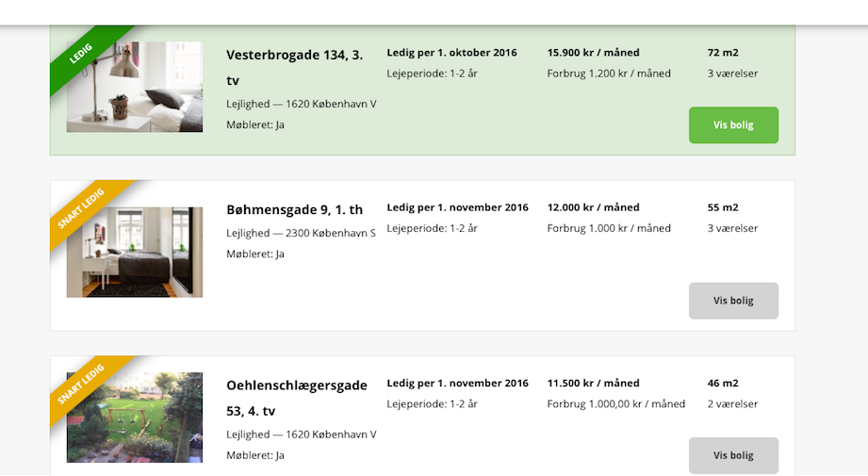
Task: Click Vis bolig button for Bøhmensgade 9
Action: [733, 301]
